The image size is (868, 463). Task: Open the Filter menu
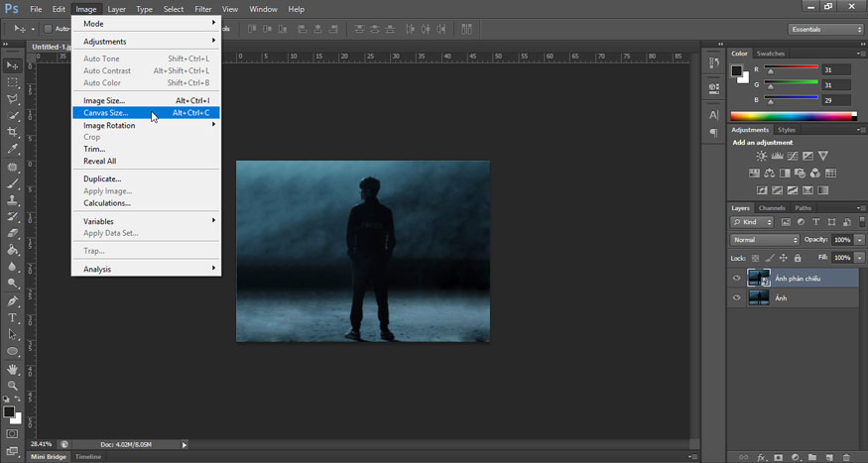(x=203, y=9)
